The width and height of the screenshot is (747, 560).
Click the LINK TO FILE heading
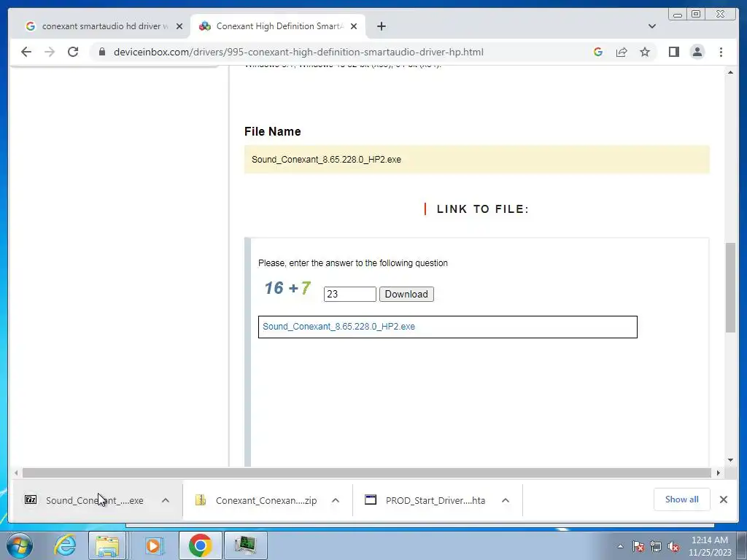point(483,209)
